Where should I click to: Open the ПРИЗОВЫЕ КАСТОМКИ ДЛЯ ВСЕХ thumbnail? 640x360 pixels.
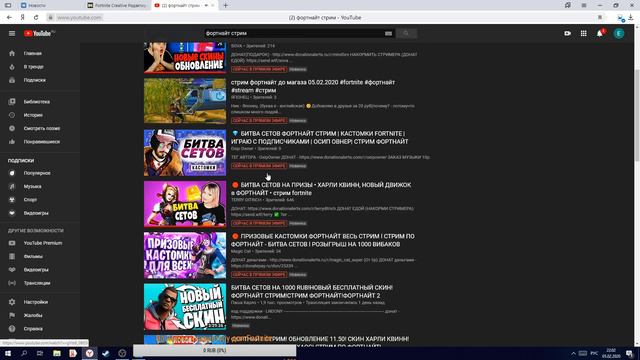click(185, 256)
